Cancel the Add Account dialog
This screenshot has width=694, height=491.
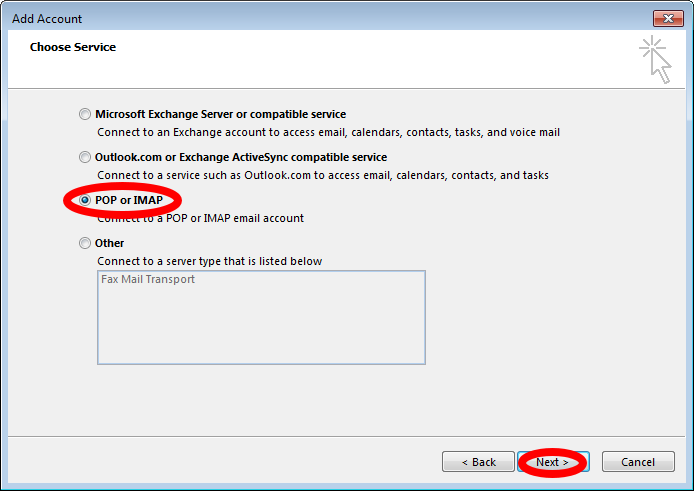click(638, 462)
